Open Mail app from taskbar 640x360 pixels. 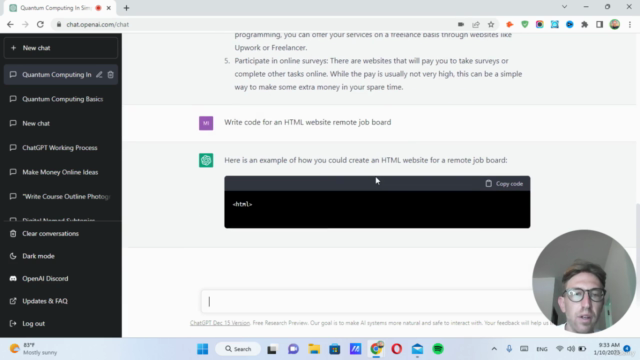417,349
